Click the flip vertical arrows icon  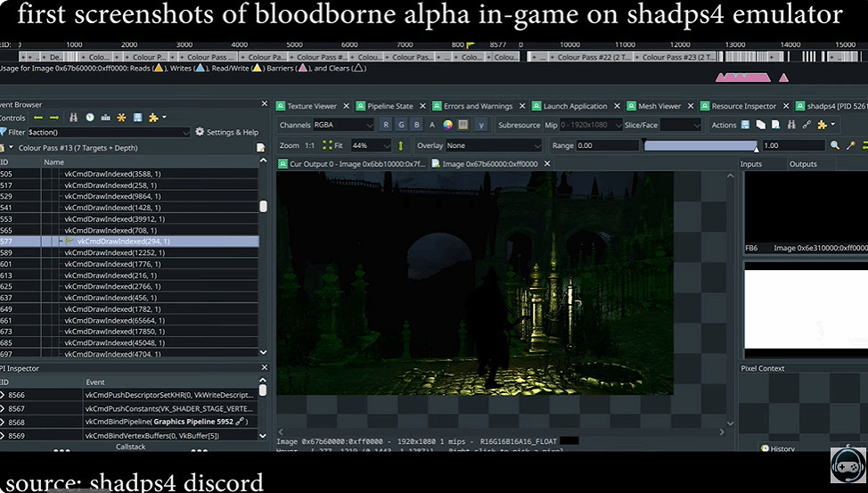(x=400, y=145)
